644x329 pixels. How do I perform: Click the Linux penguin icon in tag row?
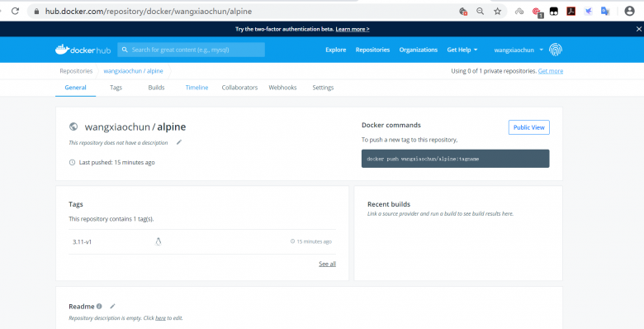[x=159, y=242]
